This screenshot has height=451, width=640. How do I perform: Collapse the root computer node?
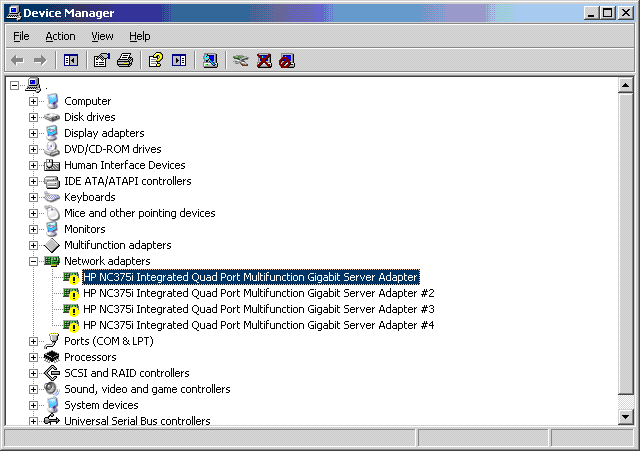pos(14,85)
